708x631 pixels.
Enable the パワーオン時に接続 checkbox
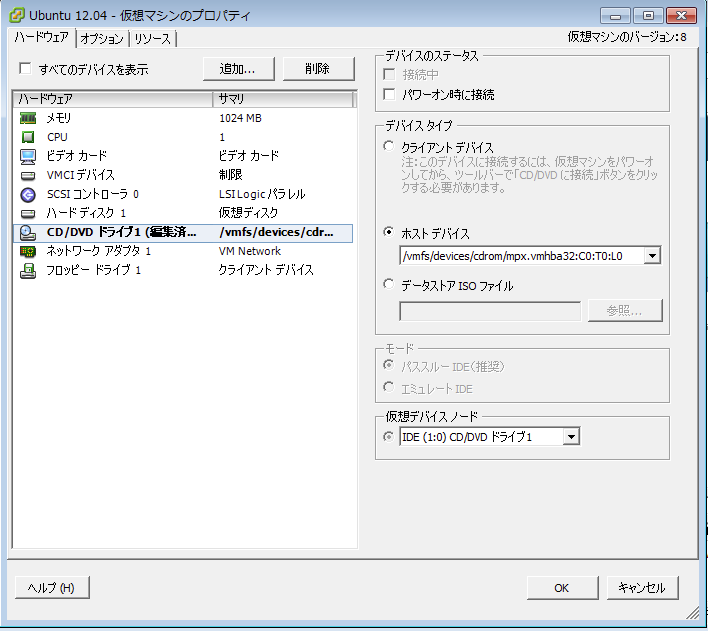[389, 94]
